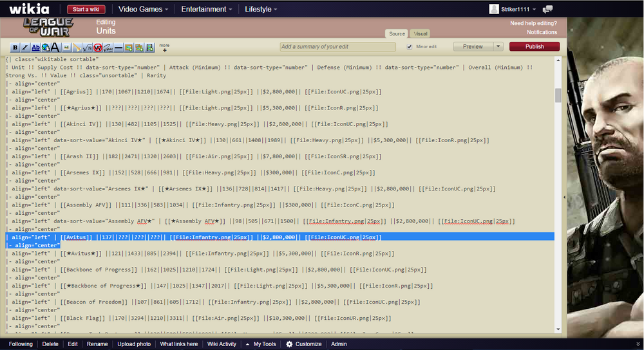The width and height of the screenshot is (644, 350).
Task: Insert signature with timestamp
Action: point(108,48)
